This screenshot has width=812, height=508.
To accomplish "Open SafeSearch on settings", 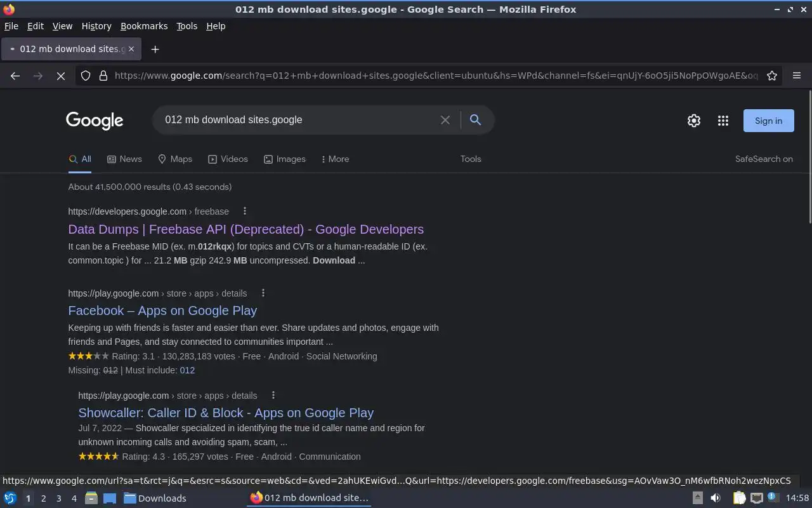I will pyautogui.click(x=764, y=159).
